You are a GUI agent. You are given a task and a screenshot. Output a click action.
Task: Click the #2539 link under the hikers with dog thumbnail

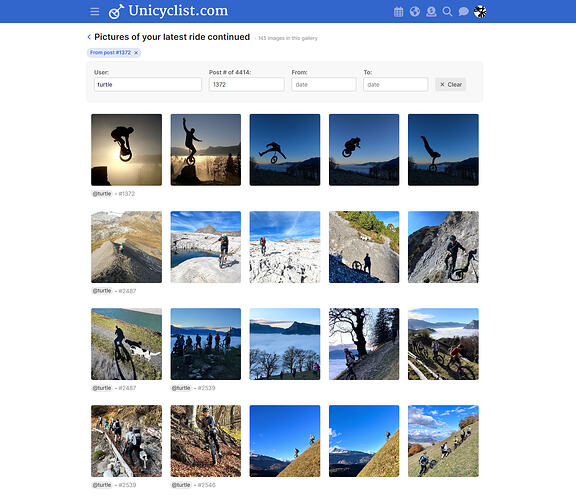[x=127, y=485]
